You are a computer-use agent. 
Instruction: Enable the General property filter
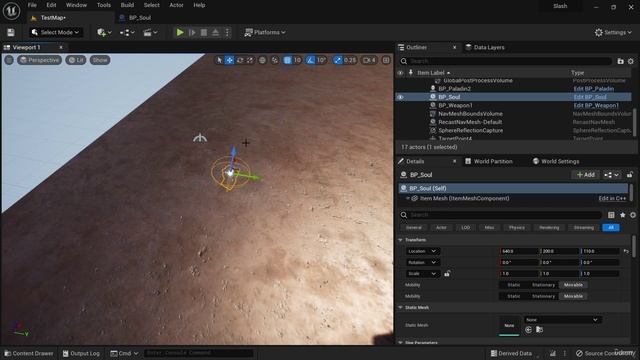point(413,227)
